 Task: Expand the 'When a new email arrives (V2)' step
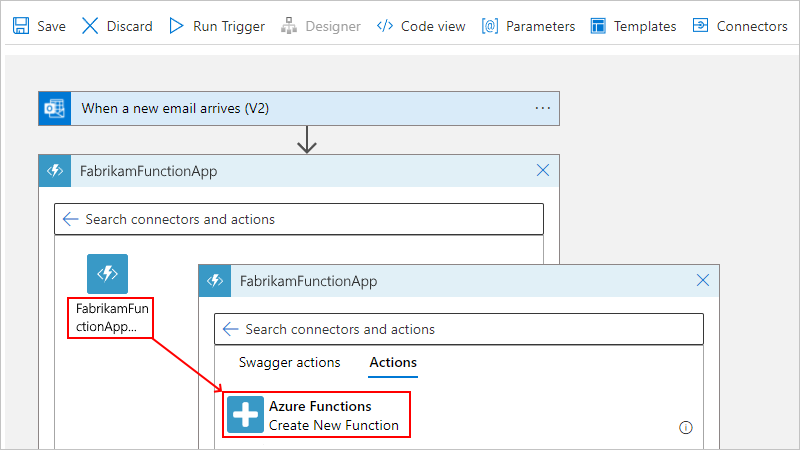[x=175, y=108]
